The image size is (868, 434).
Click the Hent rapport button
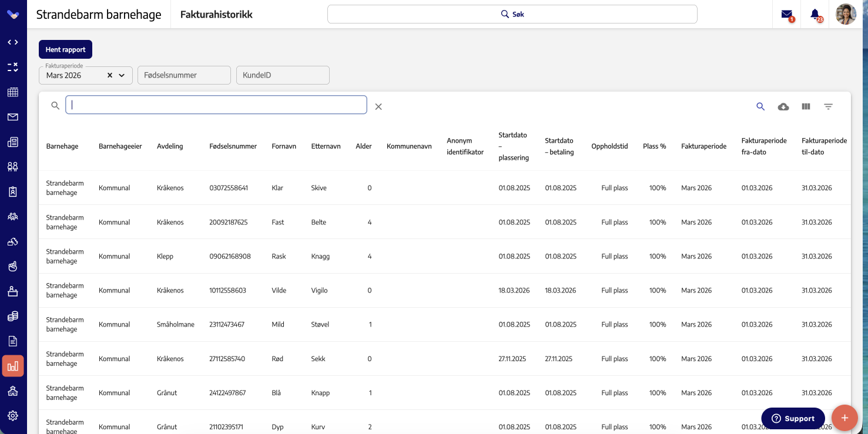coord(65,49)
